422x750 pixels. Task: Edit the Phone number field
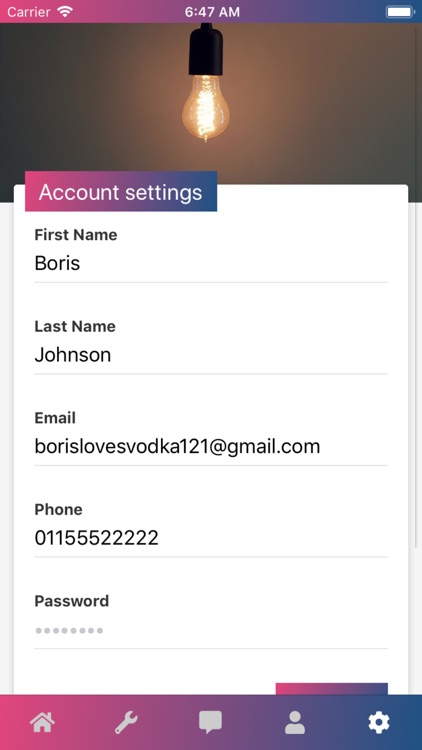click(x=211, y=538)
